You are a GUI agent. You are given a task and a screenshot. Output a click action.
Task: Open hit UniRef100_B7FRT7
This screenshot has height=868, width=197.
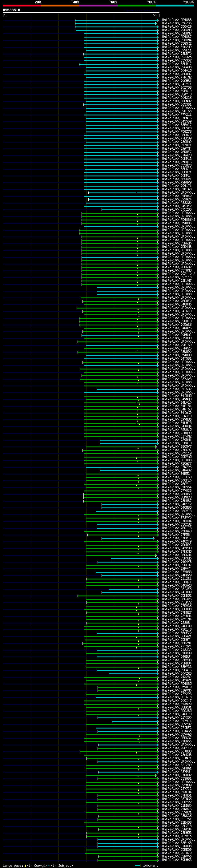[177, 538]
